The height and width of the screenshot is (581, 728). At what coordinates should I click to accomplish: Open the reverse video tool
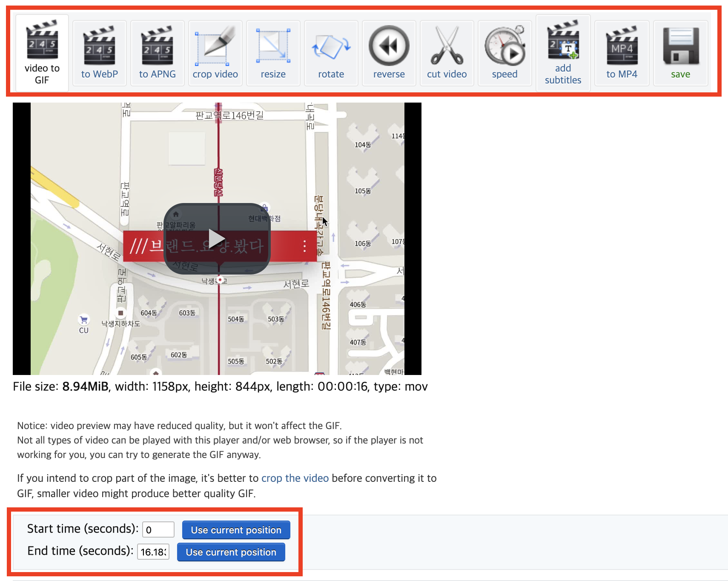coord(389,53)
